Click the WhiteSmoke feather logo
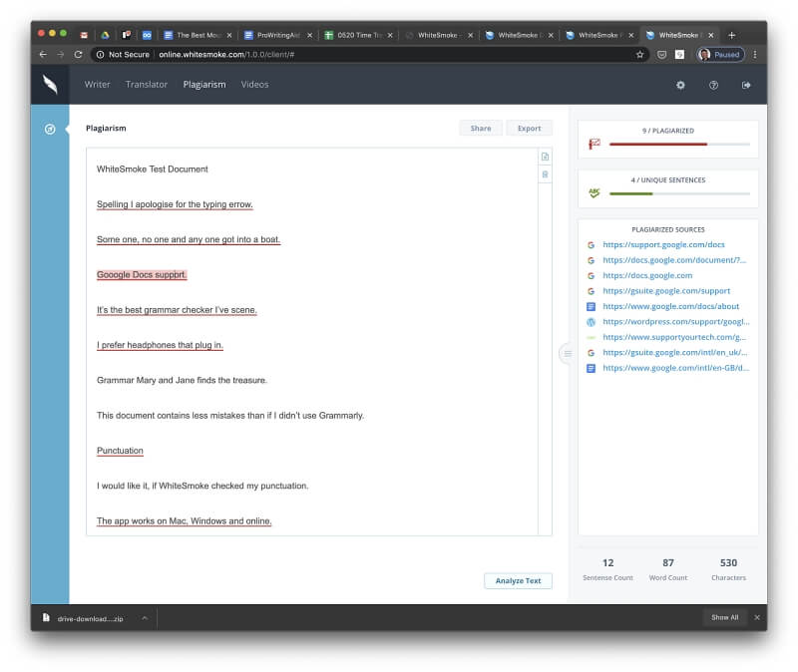 point(50,84)
